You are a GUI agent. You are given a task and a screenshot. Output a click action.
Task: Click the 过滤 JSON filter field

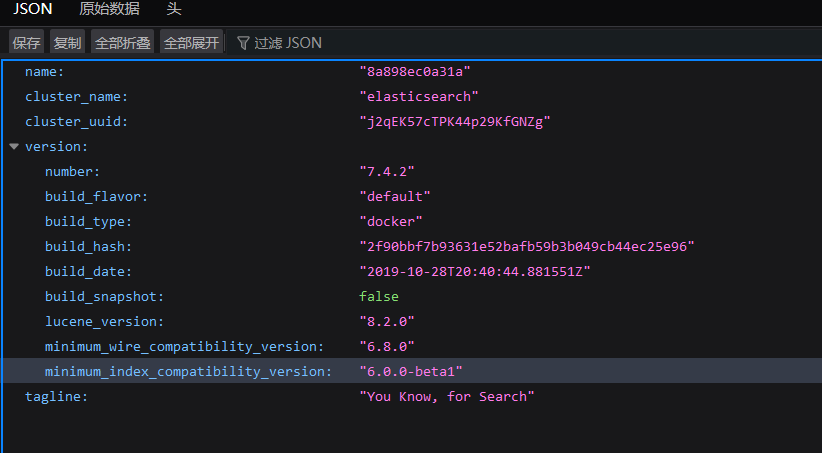[524, 42]
